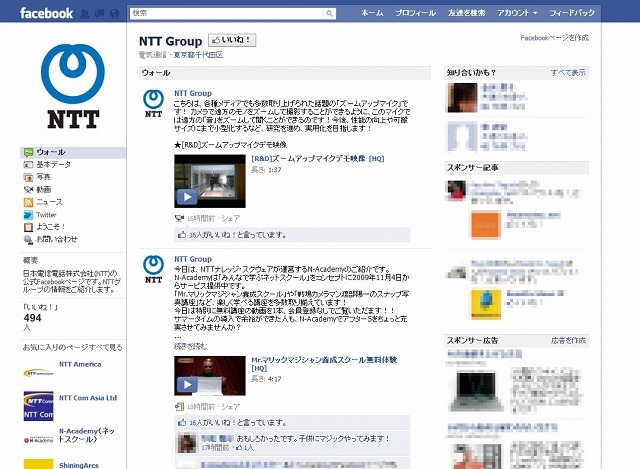Viewport: 640px width, 469px height.
Task: Click the 動画 video camera icon in sidebar
Action: tap(28, 190)
